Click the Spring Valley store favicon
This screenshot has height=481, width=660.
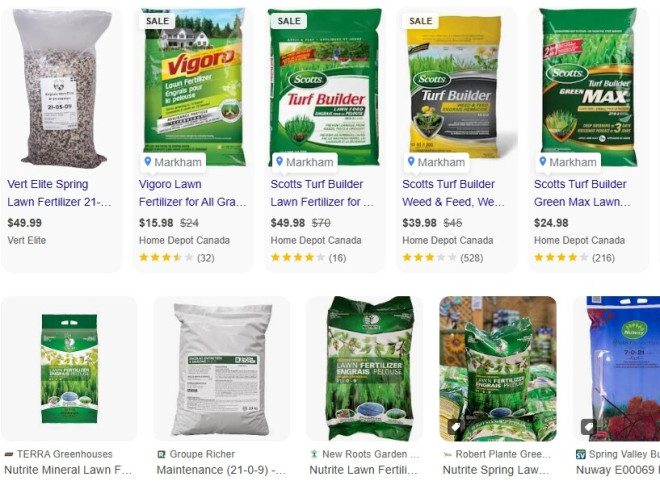[581, 454]
